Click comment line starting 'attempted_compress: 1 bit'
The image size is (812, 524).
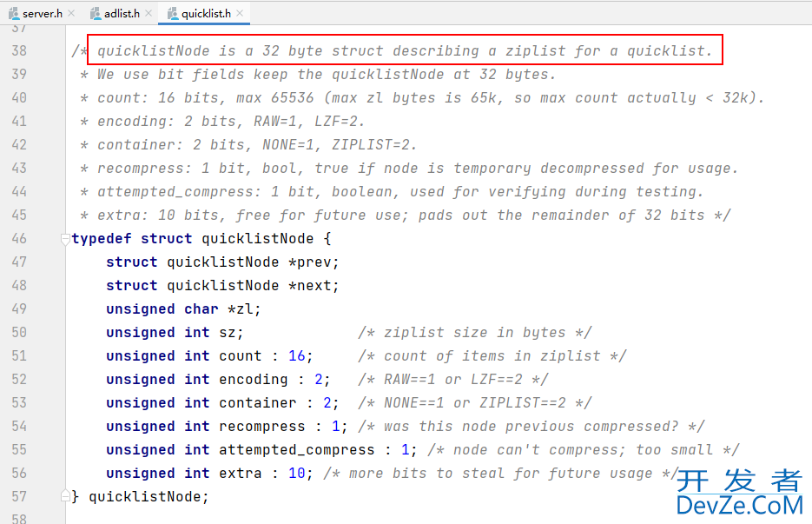(x=392, y=191)
